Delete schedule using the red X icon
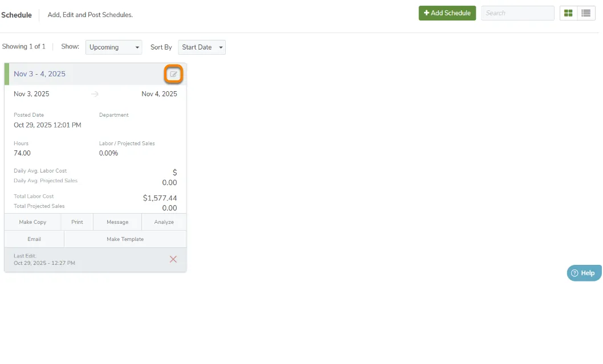Image resolution: width=603 pixels, height=364 pixels. (x=173, y=259)
